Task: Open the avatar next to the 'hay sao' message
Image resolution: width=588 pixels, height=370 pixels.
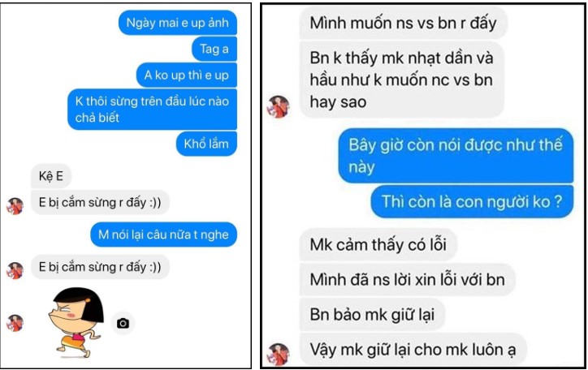Action: click(x=278, y=107)
